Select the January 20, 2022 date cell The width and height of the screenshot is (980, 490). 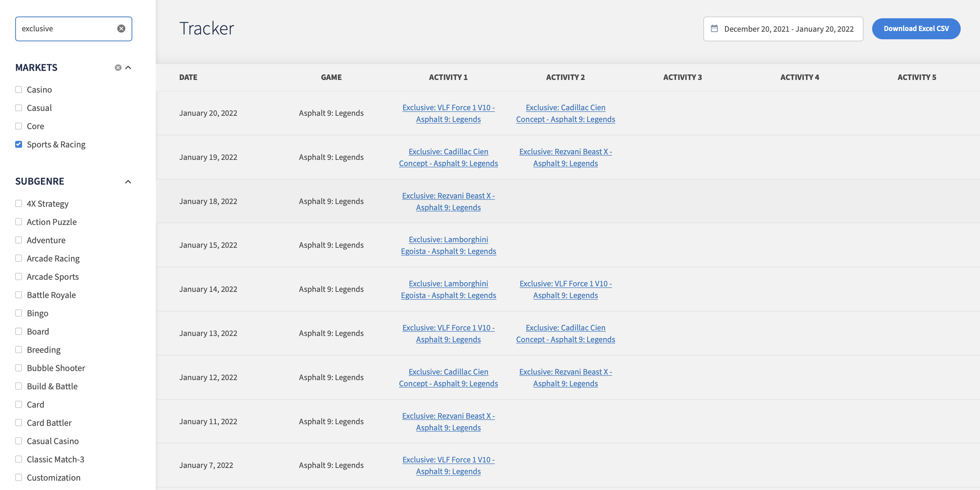click(208, 113)
